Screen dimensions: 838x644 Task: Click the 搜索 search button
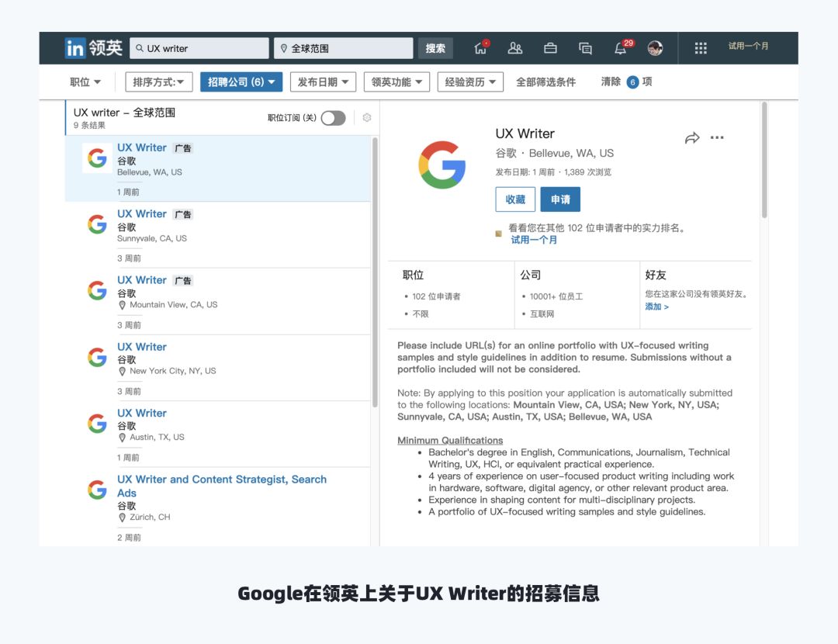435,48
